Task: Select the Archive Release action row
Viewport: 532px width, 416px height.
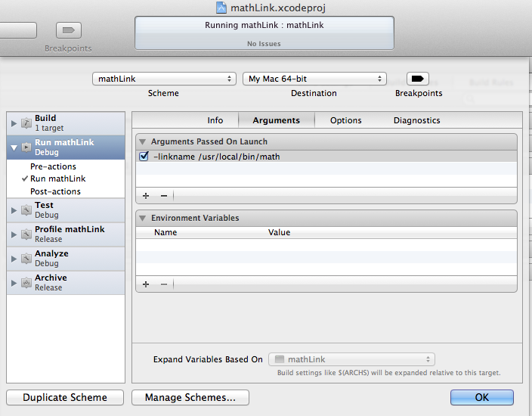Action: [66, 283]
